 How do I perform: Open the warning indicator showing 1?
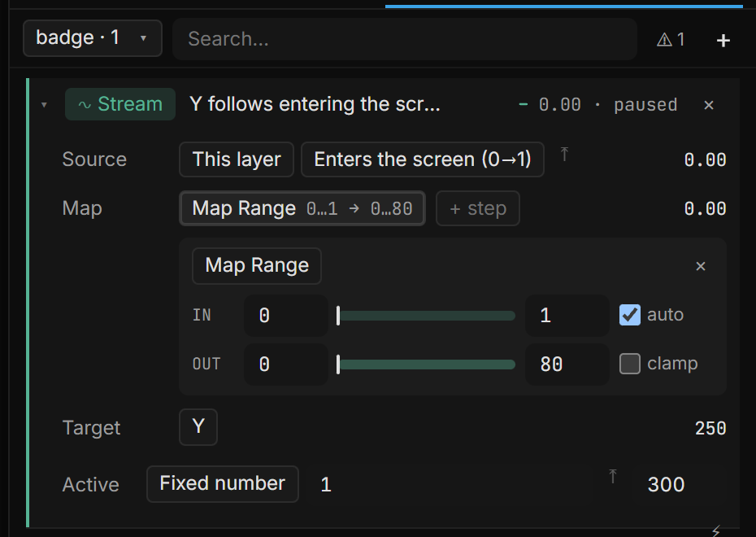(671, 40)
